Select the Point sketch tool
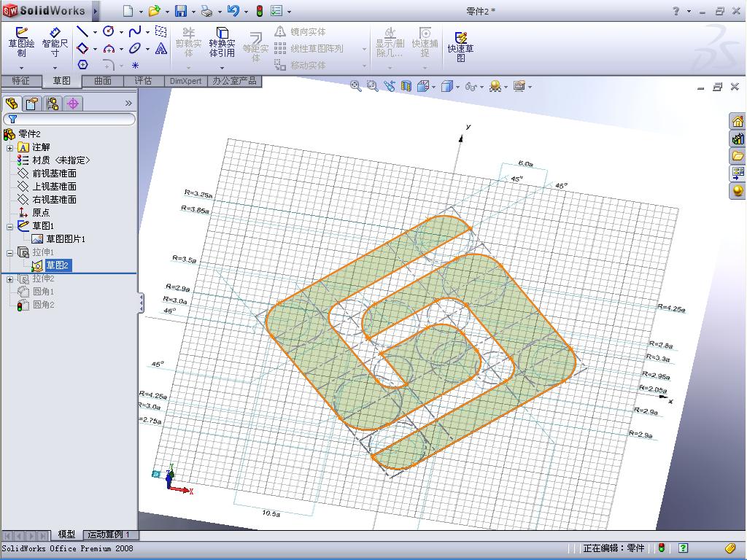This screenshot has width=747, height=560. [x=135, y=65]
